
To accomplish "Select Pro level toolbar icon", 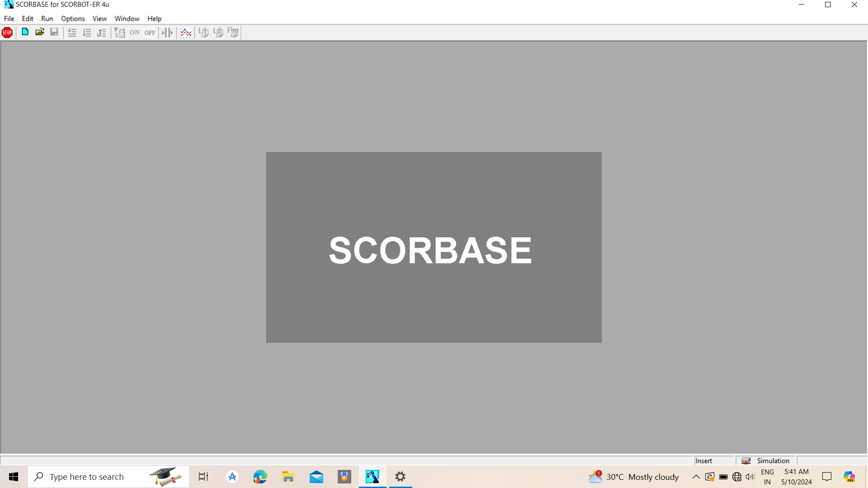I will tap(233, 33).
